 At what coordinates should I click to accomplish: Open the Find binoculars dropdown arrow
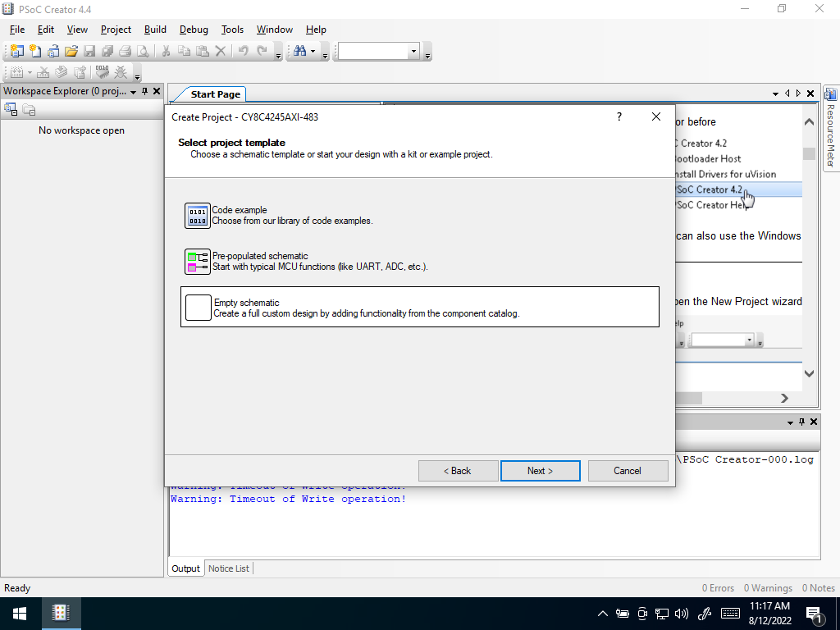click(x=313, y=52)
